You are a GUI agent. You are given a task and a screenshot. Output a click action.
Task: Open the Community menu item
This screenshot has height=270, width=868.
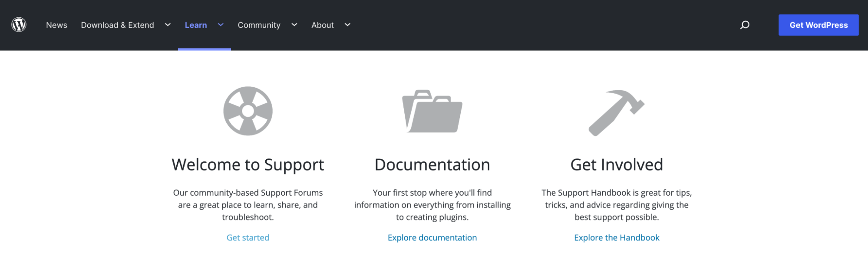point(259,25)
